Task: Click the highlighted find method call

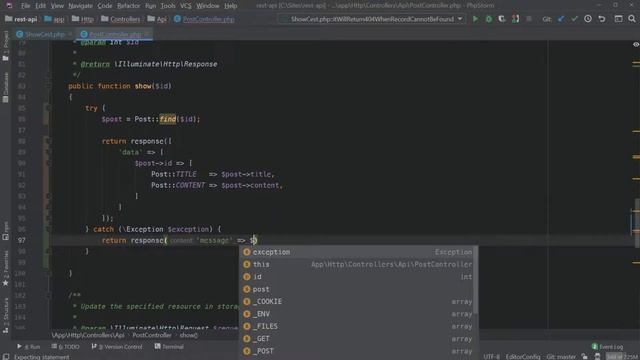Action: pyautogui.click(x=168, y=119)
